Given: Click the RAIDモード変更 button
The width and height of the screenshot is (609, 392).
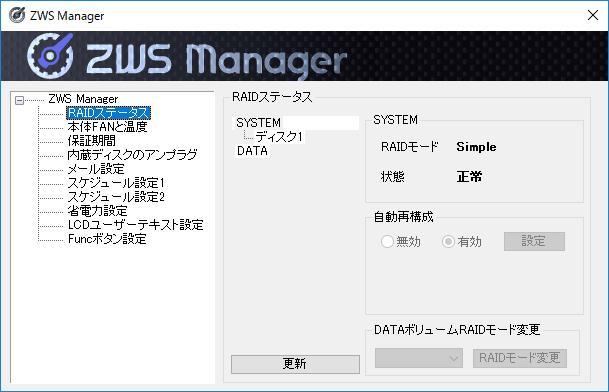Looking at the screenshot, I should (x=520, y=358).
